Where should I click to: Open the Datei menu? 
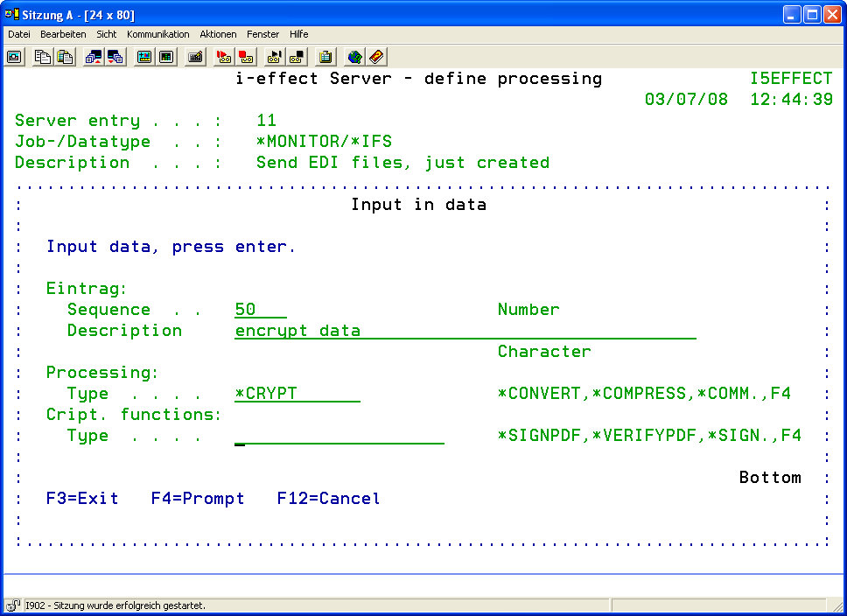pos(19,34)
